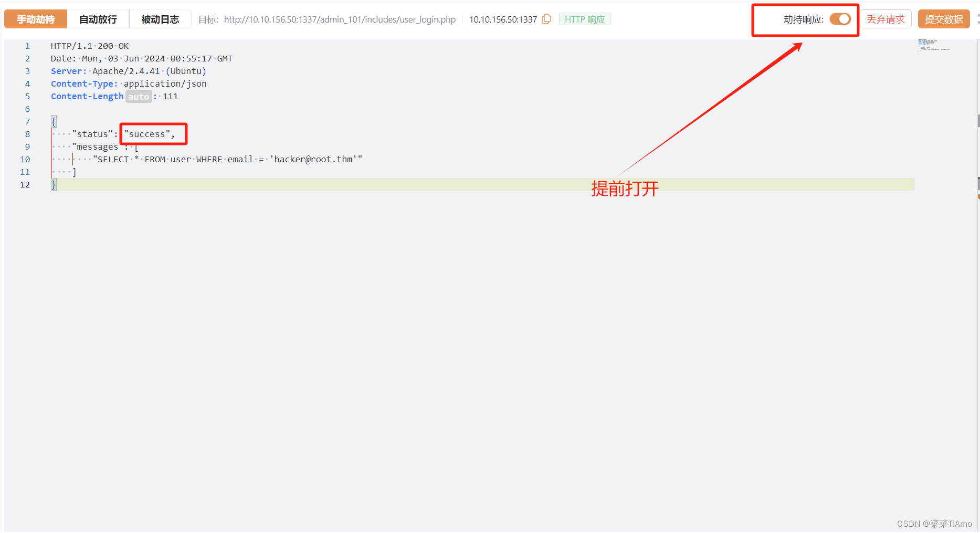Click the 提交数据 button

pos(943,19)
